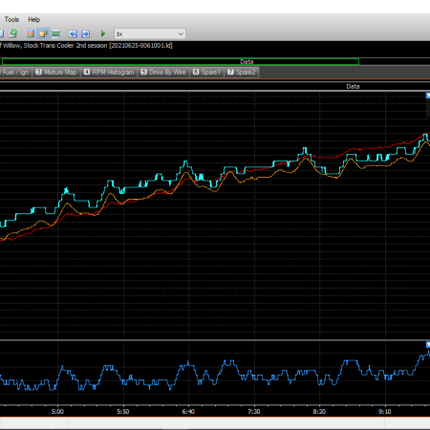Click the 5:00 time axis label

point(57,412)
